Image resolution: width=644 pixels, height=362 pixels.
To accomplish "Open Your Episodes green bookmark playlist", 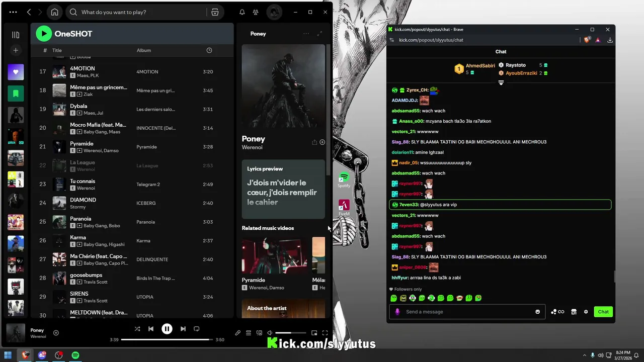I will (16, 94).
